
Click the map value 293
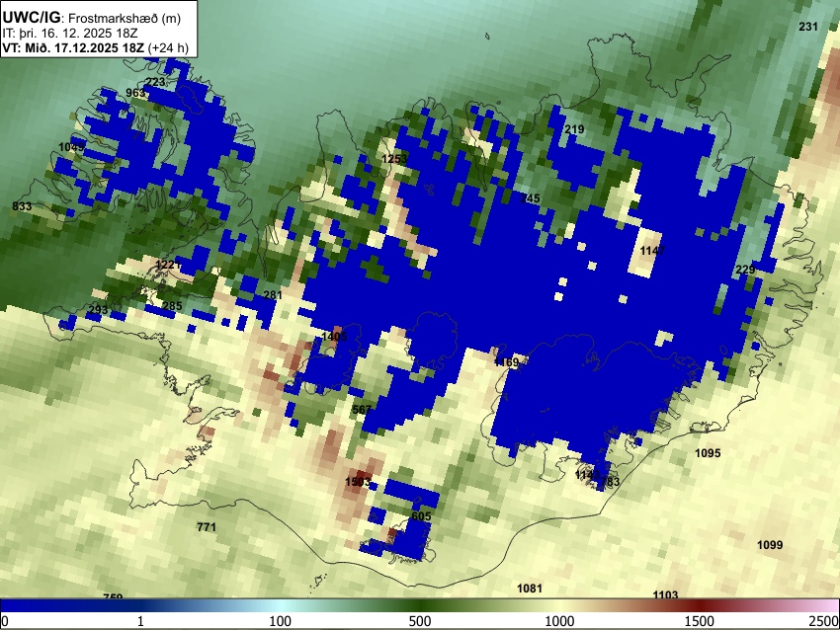(98, 309)
